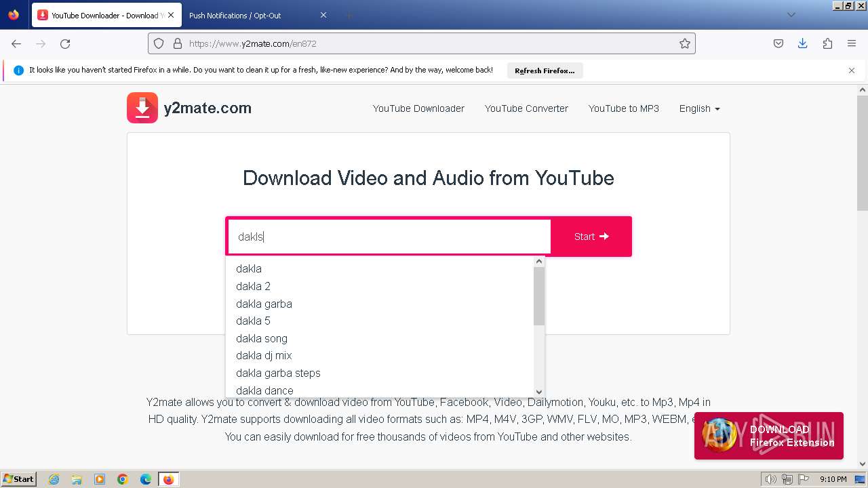Click the padlock site security icon
Screen dimensions: 868x488
[x=178, y=43]
